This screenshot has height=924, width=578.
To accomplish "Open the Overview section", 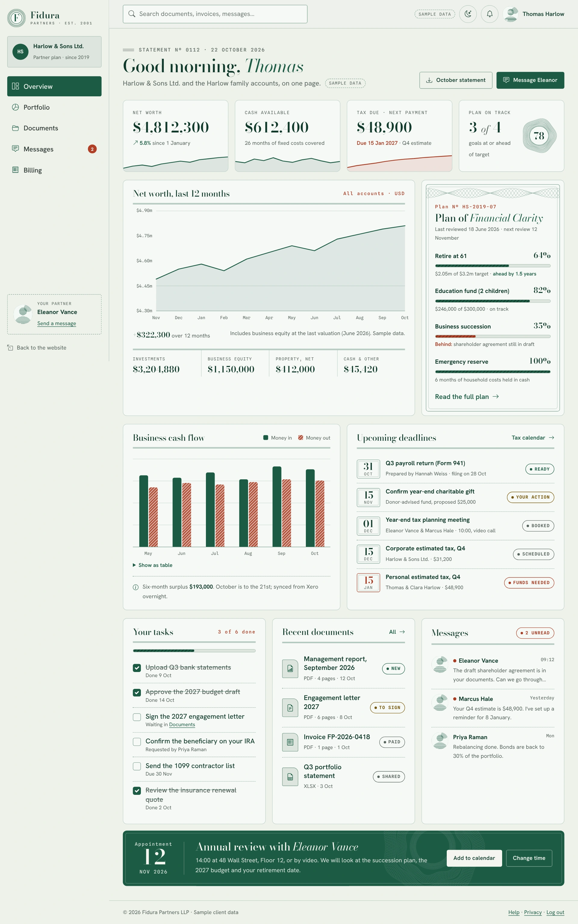I will 54,86.
